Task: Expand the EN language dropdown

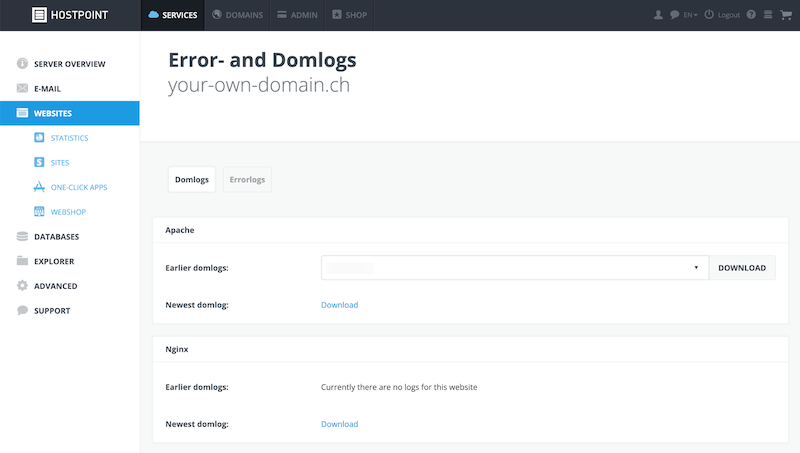Action: (x=690, y=15)
